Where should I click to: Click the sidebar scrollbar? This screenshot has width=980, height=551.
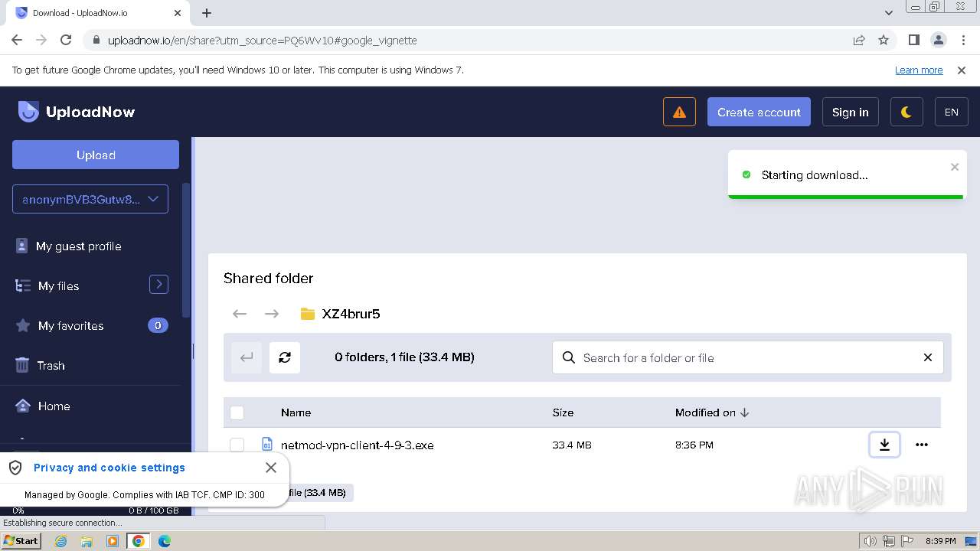coord(185,250)
